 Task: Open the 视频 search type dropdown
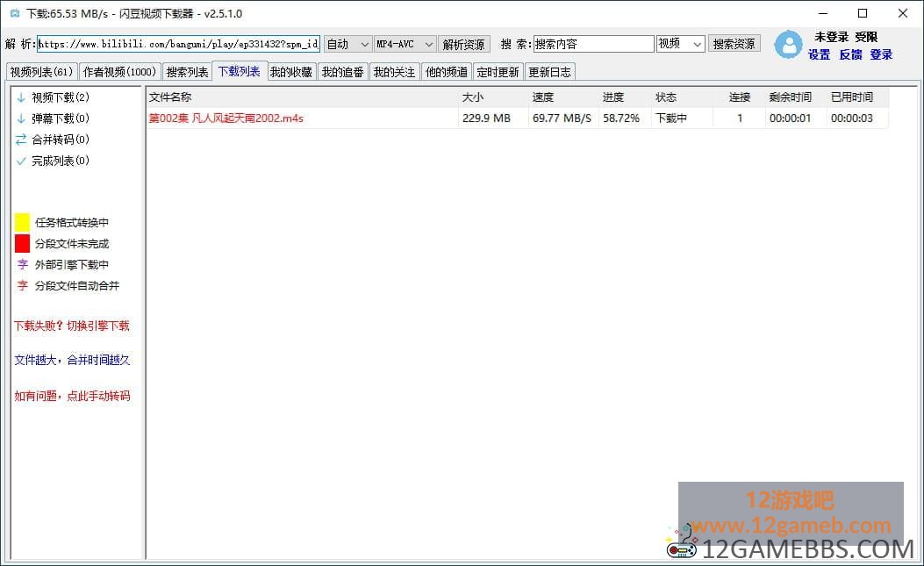tap(681, 44)
